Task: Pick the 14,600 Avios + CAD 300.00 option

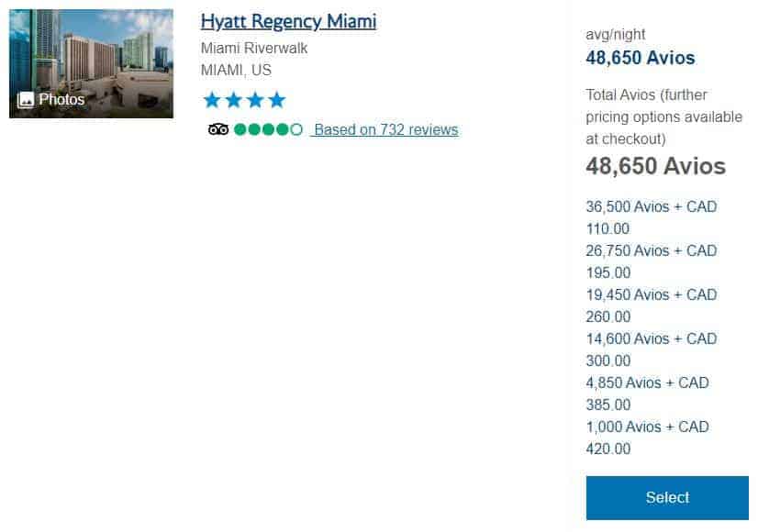Action: coord(651,349)
